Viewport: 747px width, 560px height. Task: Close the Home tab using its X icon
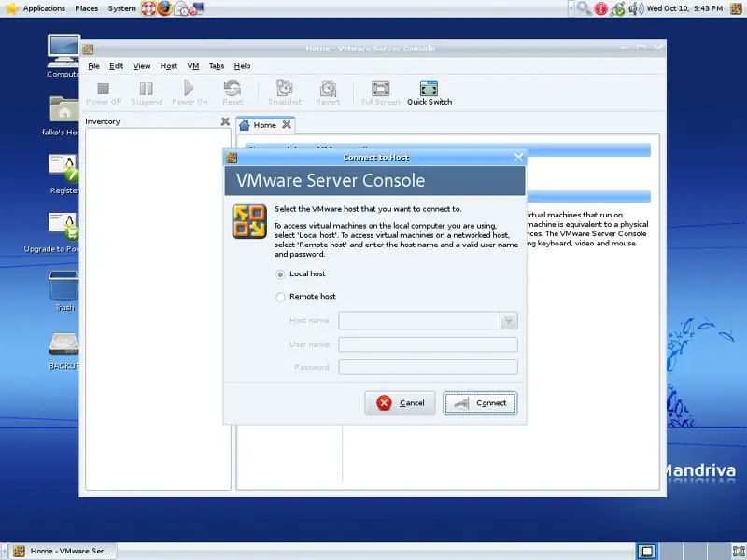coord(287,125)
